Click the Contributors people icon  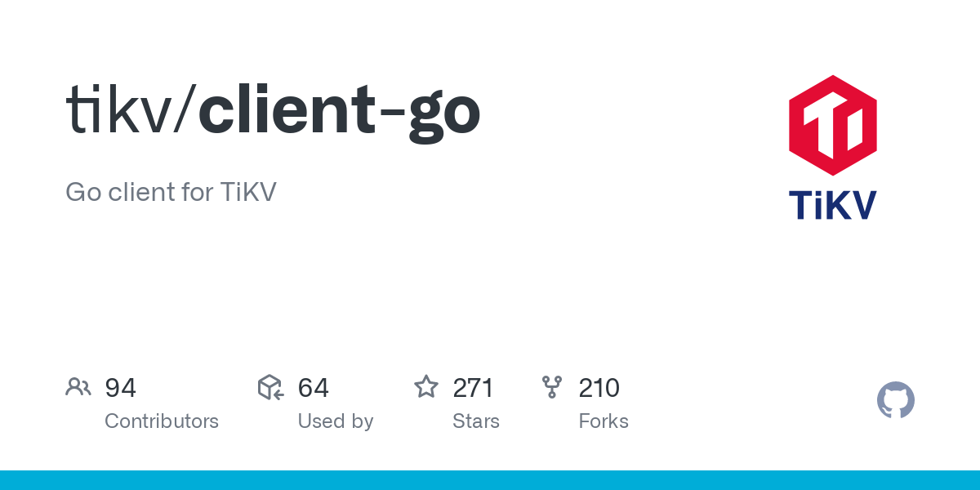[x=78, y=387]
